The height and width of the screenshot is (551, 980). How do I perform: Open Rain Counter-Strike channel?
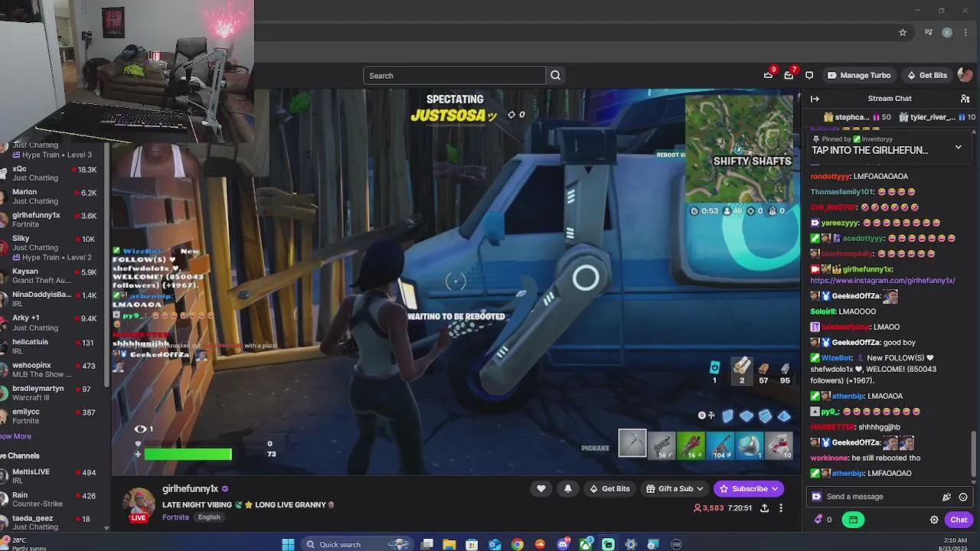52,499
